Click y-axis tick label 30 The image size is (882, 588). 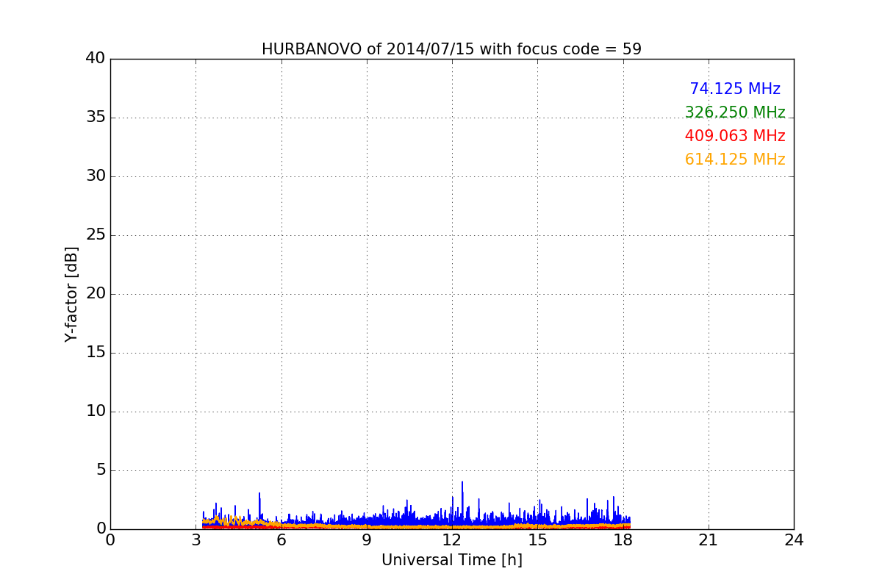(96, 176)
